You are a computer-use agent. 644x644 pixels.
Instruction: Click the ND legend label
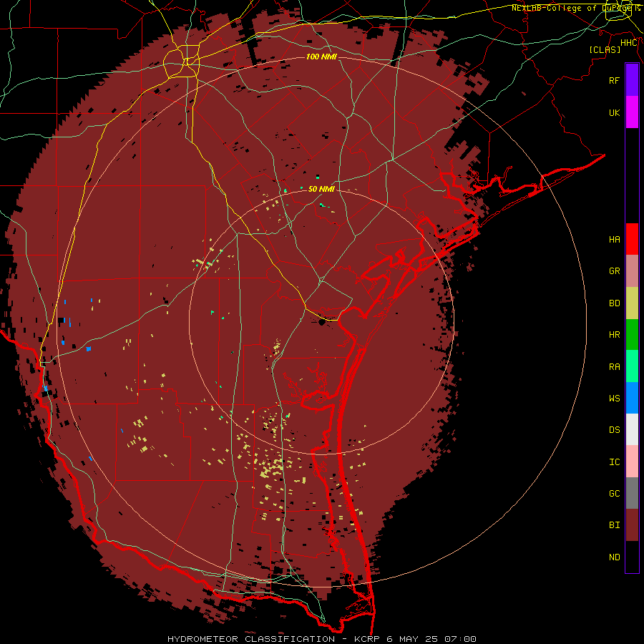615,557
